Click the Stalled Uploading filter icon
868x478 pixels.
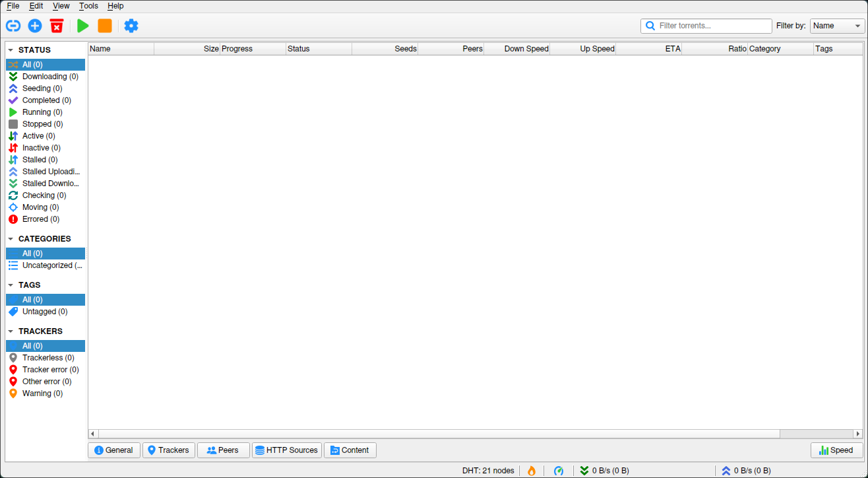[x=13, y=172]
